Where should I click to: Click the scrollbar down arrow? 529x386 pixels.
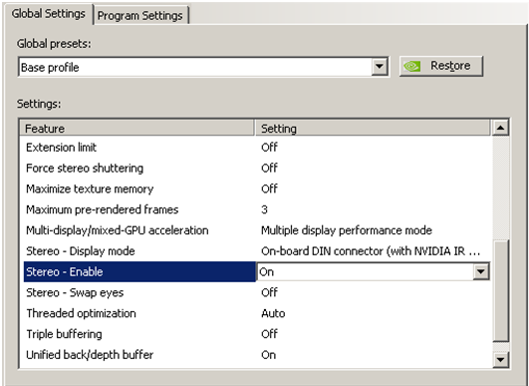point(500,359)
